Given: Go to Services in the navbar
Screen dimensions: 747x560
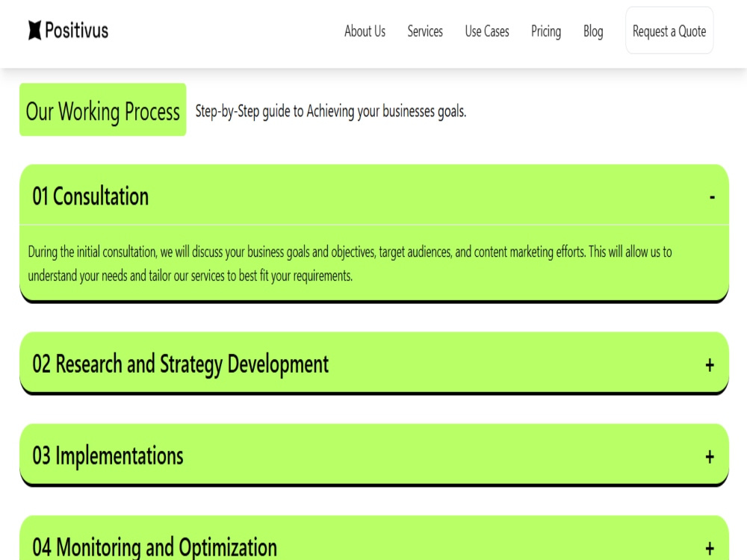Looking at the screenshot, I should 425,31.
